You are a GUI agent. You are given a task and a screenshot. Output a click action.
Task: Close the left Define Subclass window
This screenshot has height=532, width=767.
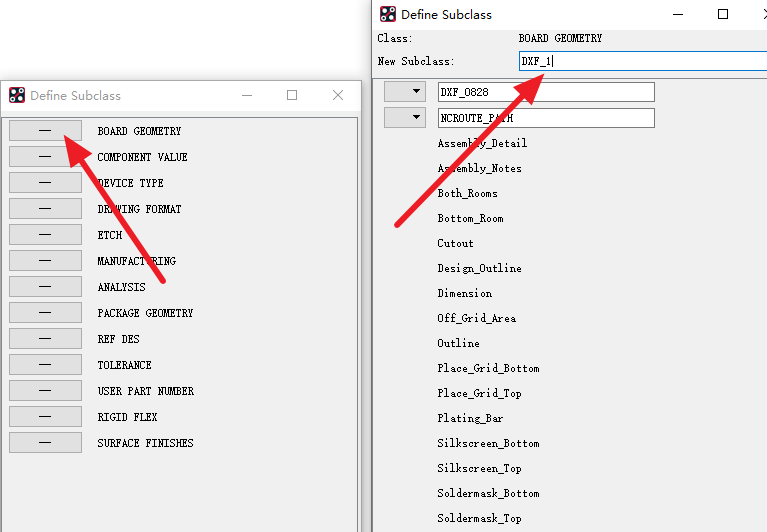338,95
